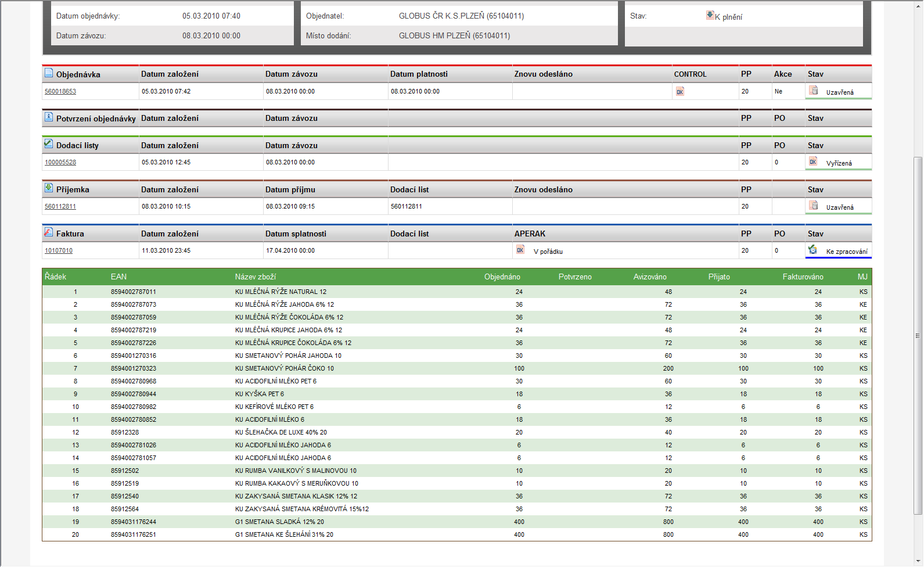924x567 pixels.
Task: Click the Přijato column header
Action: [719, 277]
